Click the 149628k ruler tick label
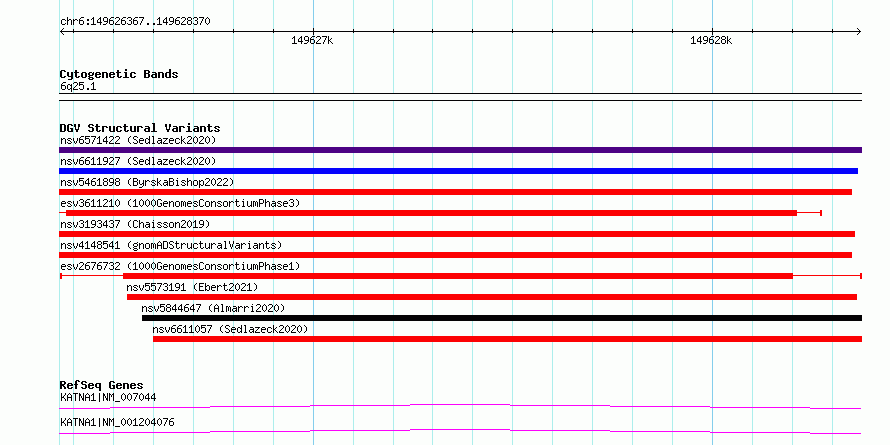Image resolution: width=890 pixels, height=445 pixels. tap(711, 40)
